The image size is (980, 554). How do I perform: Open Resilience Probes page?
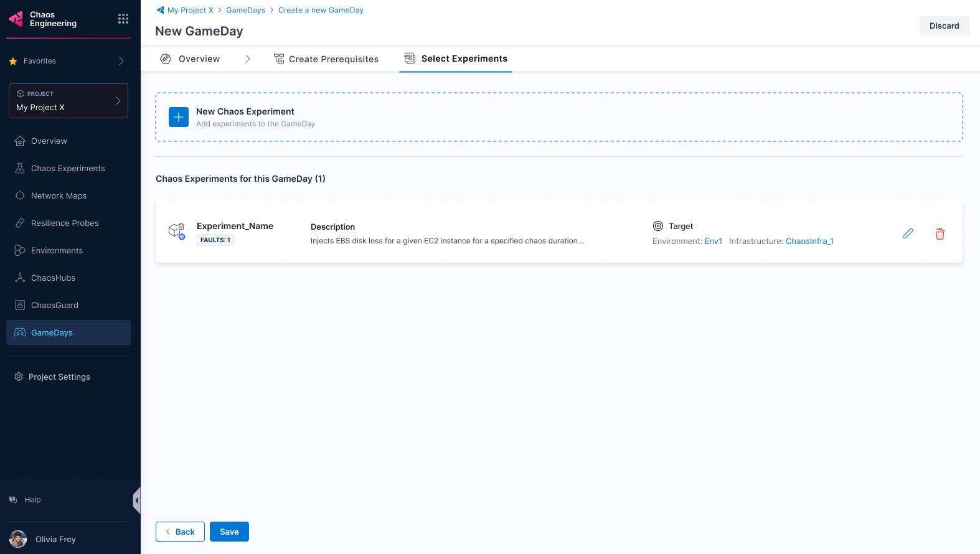click(65, 223)
